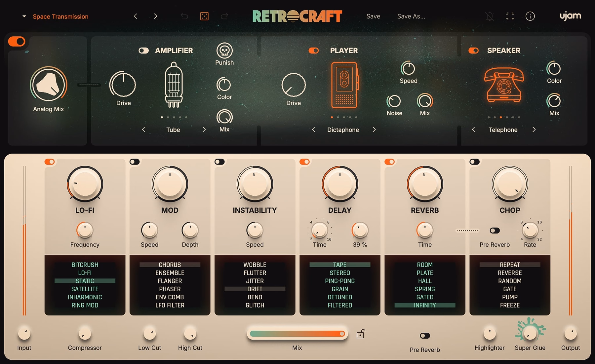This screenshot has height=364, width=595.
Task: Turn on the INSTABILITY effect toggle
Action: [x=219, y=162]
